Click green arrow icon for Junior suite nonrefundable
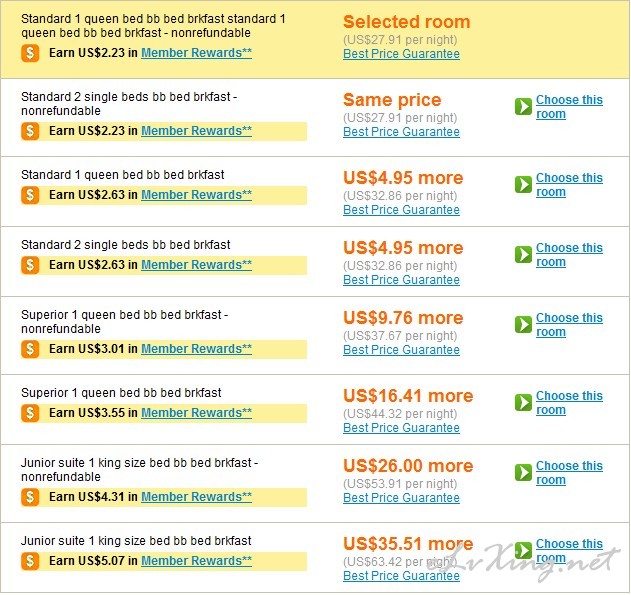The image size is (631, 595). (x=523, y=473)
